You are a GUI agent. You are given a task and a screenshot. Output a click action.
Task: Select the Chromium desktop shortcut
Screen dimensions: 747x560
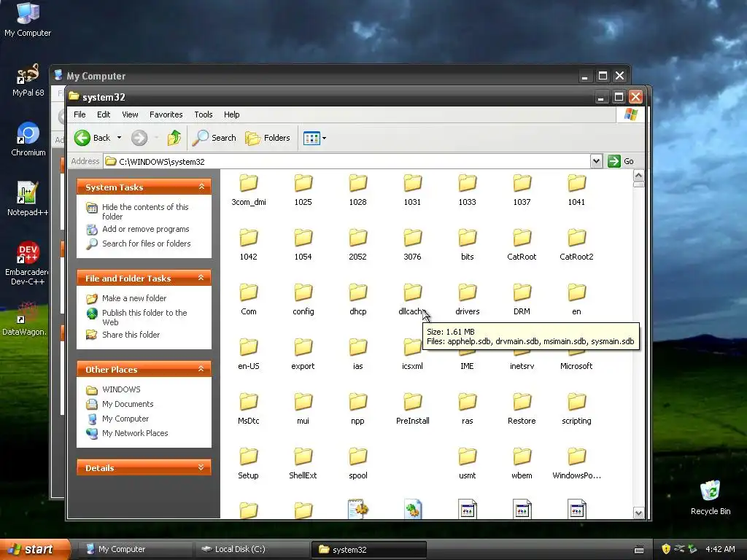pos(28,139)
